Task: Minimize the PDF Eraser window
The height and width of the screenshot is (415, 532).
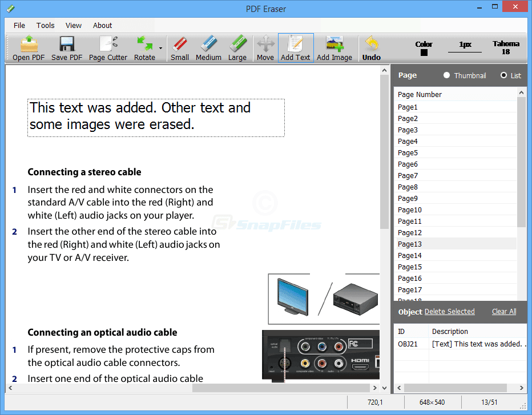Action: point(479,7)
